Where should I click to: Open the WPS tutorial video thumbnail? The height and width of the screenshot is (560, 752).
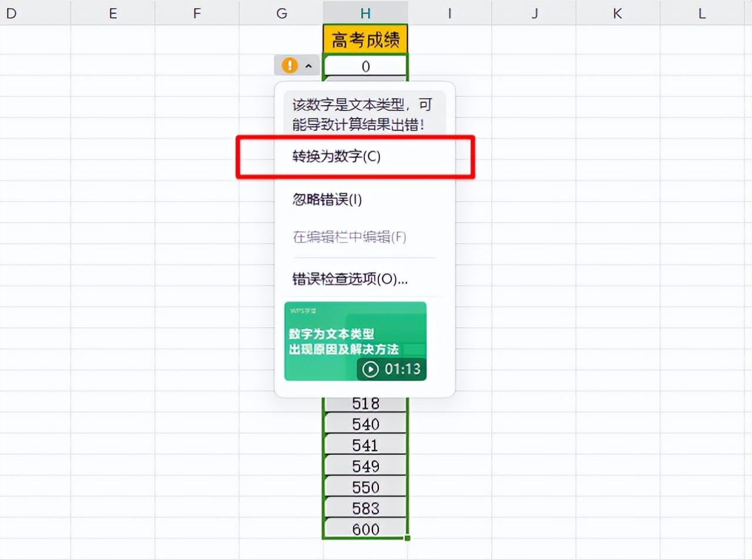355,341
